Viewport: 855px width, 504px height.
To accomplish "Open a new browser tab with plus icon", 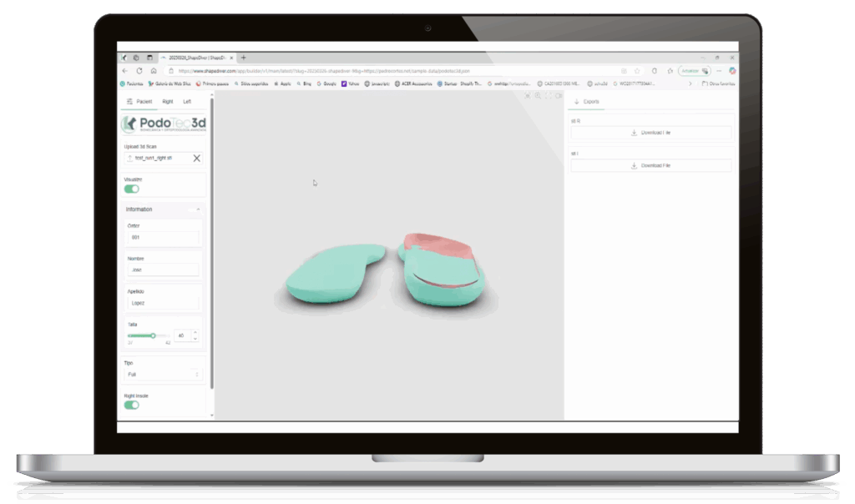I will [244, 58].
